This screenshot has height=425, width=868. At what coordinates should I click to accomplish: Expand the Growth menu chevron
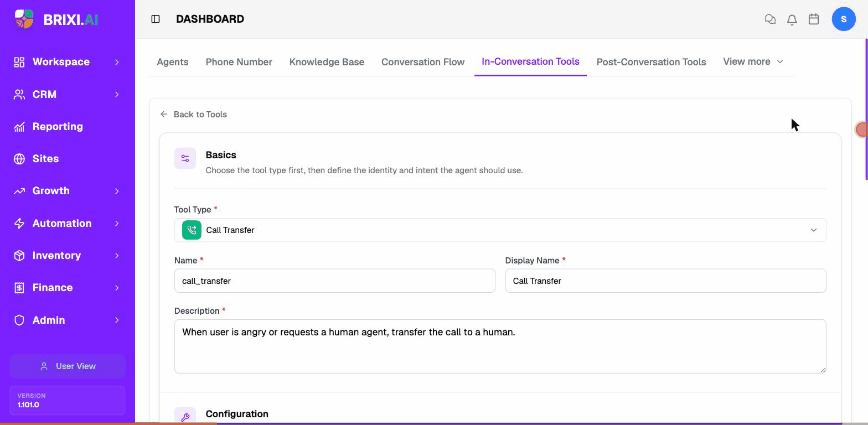pyautogui.click(x=117, y=191)
